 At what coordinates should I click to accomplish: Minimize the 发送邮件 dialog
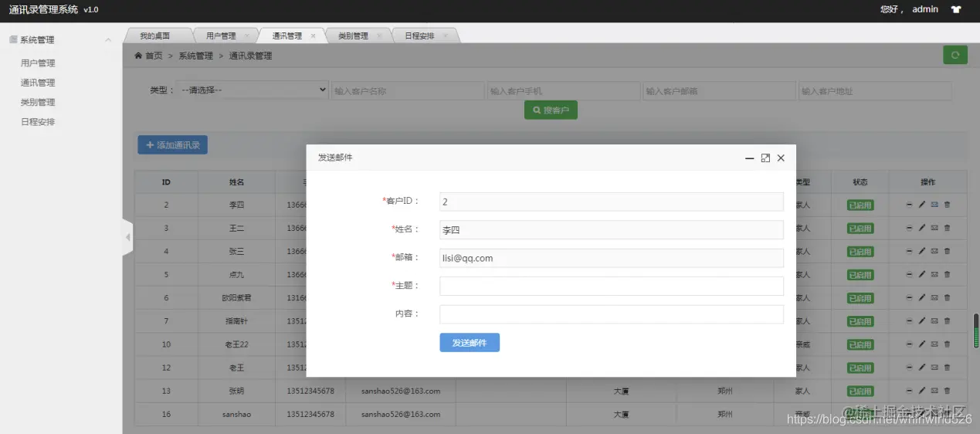pyautogui.click(x=749, y=158)
